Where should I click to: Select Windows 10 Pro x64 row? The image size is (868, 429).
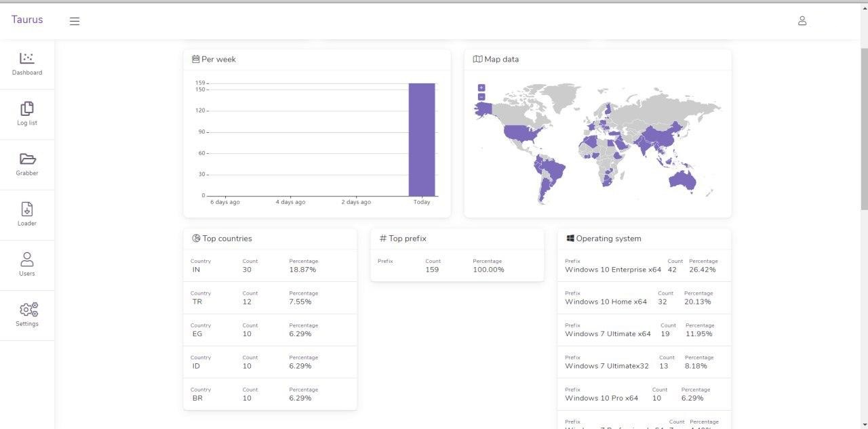[x=644, y=394]
